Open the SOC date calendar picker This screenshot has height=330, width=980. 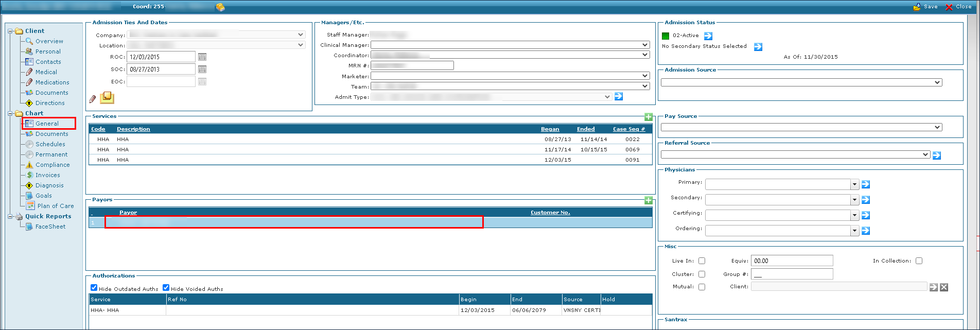[x=202, y=69]
